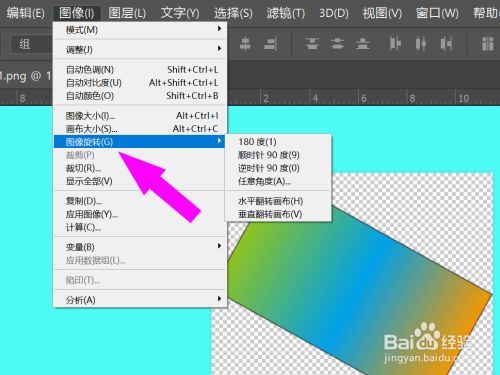The image size is (500, 375).
Task: Choose 任意角度(A)... rotation
Action: tap(278, 181)
